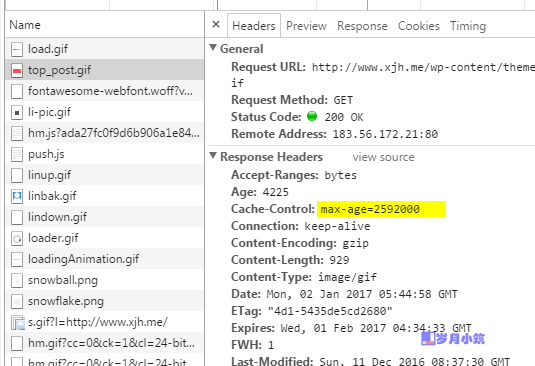This screenshot has height=366, width=535.
Task: Click the top_post.gif red file icon
Action: click(17, 71)
